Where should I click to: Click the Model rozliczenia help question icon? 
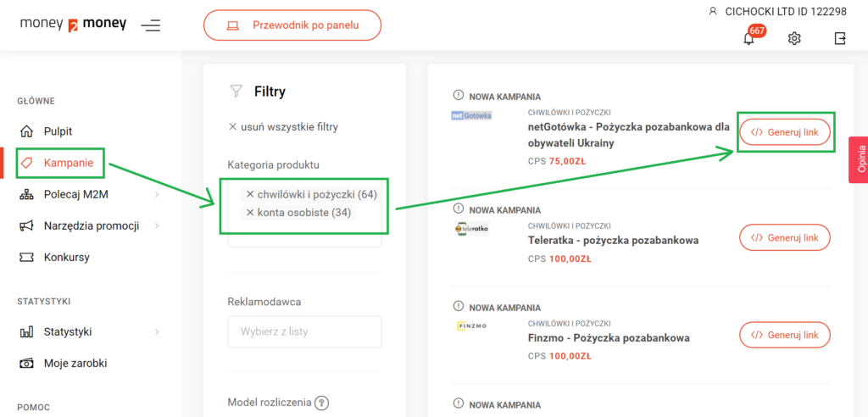point(321,403)
